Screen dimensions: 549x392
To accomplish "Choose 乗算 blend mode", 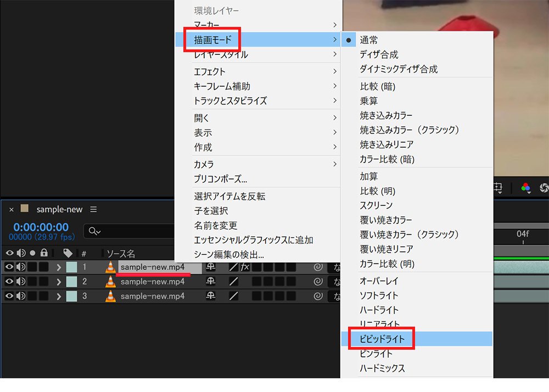I will [417, 101].
